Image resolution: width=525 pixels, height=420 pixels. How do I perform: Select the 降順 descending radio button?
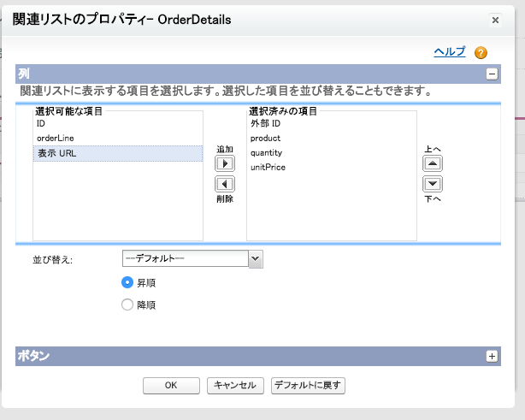pyautogui.click(x=127, y=305)
